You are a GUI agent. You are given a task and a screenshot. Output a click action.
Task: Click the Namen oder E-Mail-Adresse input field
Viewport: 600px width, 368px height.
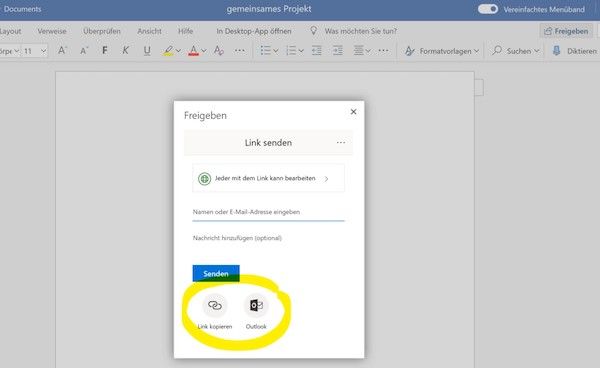pyautogui.click(x=268, y=212)
